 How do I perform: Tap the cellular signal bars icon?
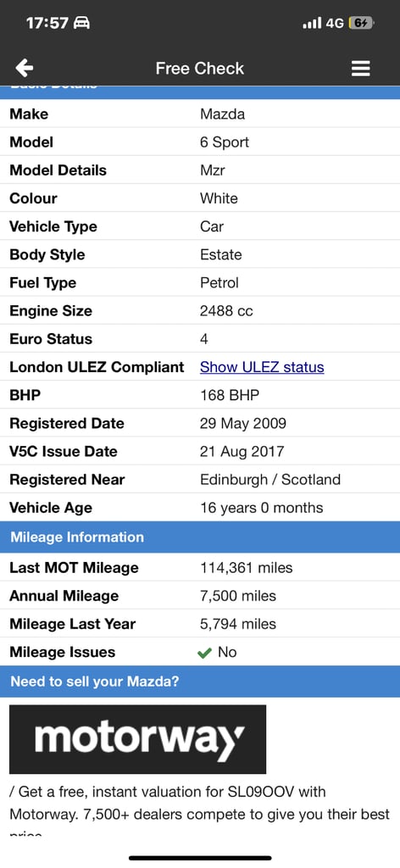pos(312,23)
